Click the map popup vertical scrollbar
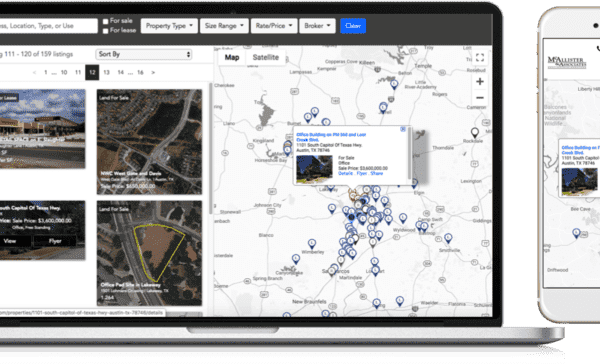Screen dimensions: 600x364 pos(409,153)
